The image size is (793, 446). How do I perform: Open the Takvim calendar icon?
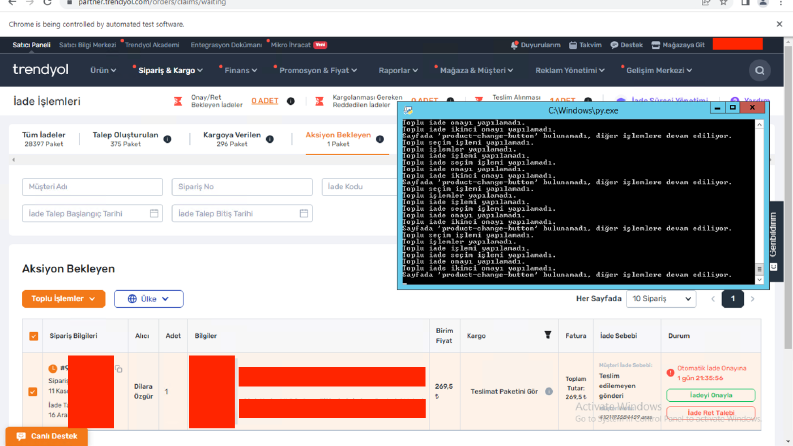pyautogui.click(x=573, y=45)
